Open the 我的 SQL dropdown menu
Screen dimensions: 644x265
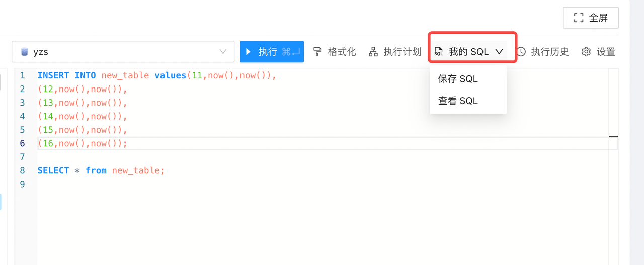(468, 52)
